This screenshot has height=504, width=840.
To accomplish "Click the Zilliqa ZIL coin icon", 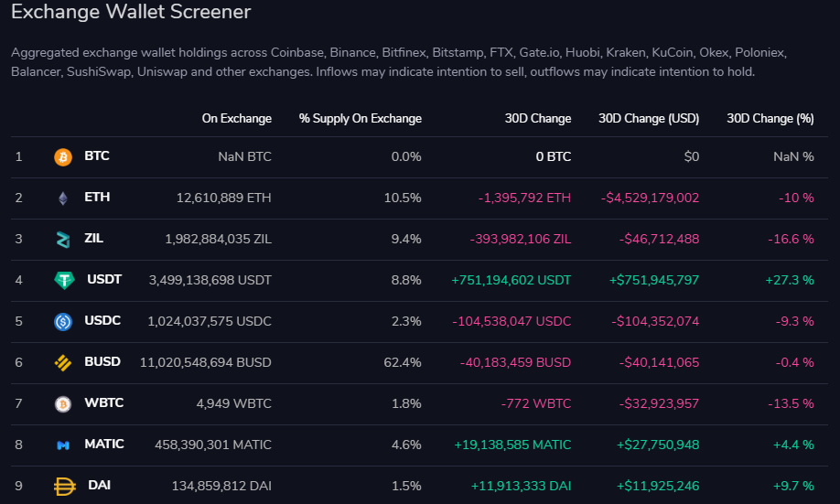I will pyautogui.click(x=63, y=240).
